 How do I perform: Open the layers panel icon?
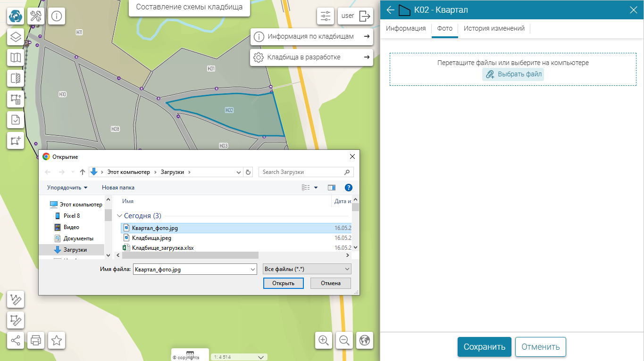(x=16, y=37)
